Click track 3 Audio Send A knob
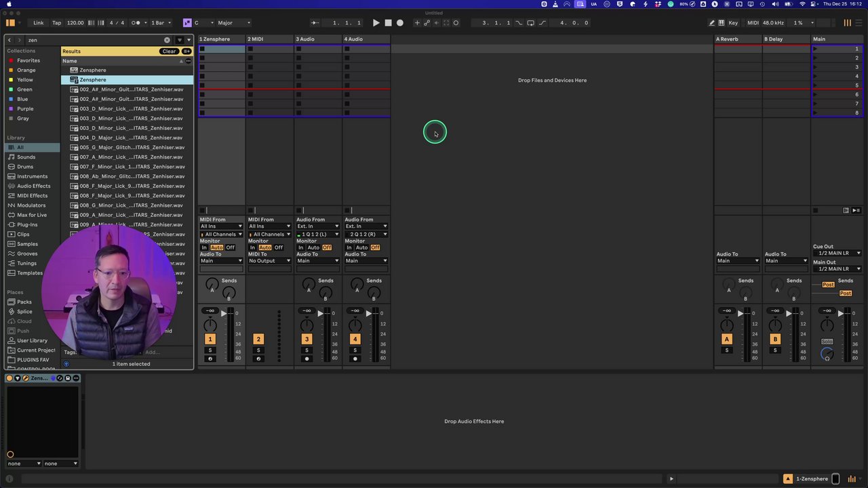868x488 pixels. 309,283
